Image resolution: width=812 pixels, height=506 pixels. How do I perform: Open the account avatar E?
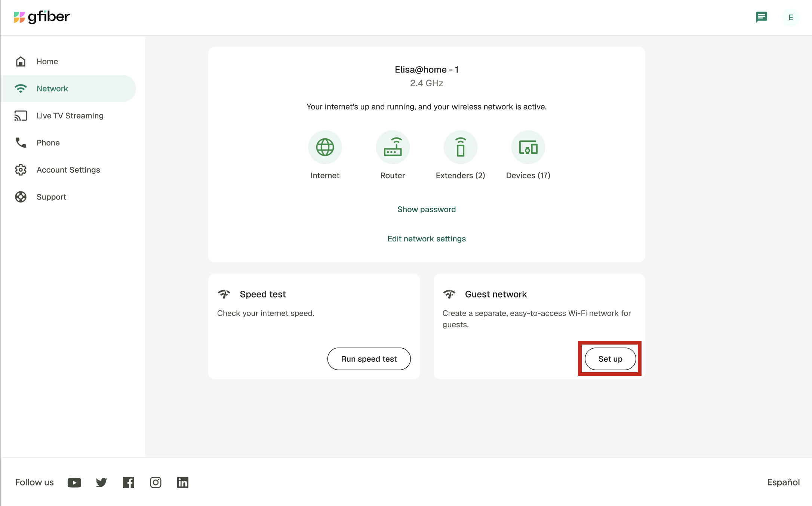pos(791,18)
